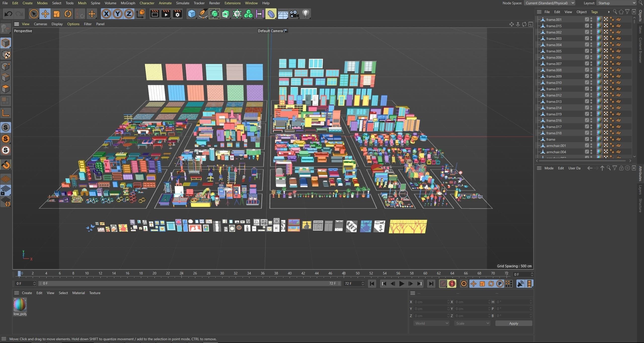Toggle visibility dots for frame.001
The image size is (644, 343).
pyautogui.click(x=591, y=19)
